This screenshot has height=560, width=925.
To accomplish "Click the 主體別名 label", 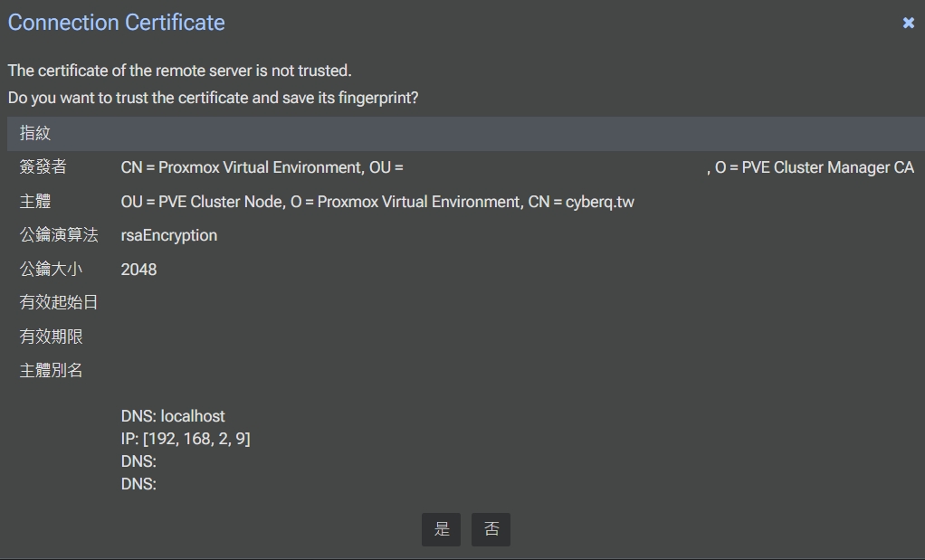I will (51, 371).
